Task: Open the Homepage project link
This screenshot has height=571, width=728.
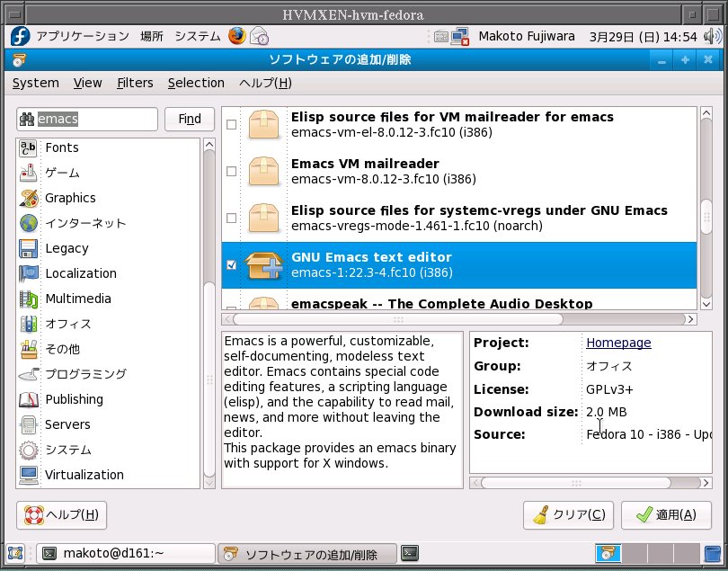Action: pyautogui.click(x=618, y=343)
